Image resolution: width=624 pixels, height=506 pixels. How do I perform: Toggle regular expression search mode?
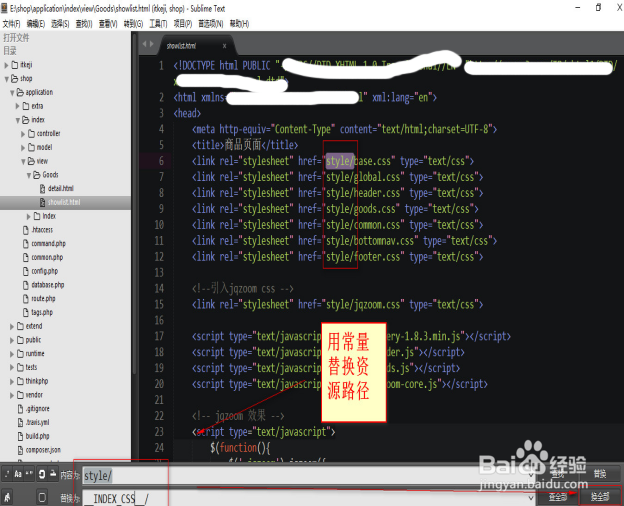tap(7, 474)
